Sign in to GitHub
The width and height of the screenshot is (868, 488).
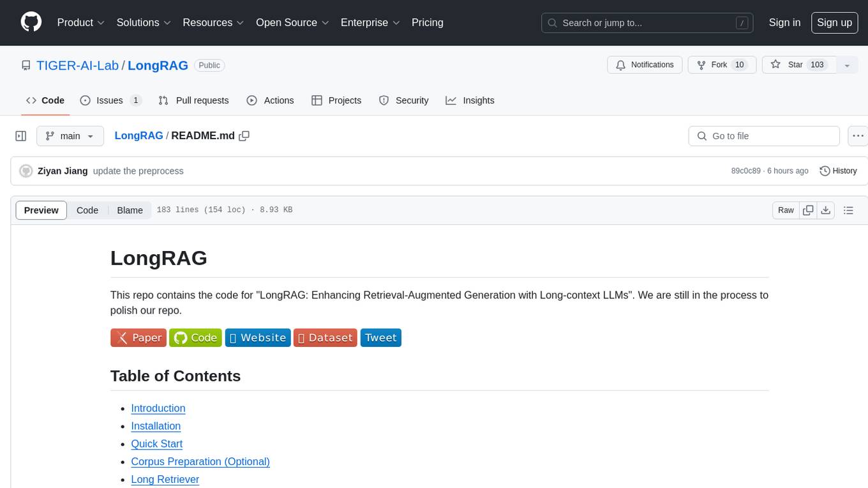[784, 22]
